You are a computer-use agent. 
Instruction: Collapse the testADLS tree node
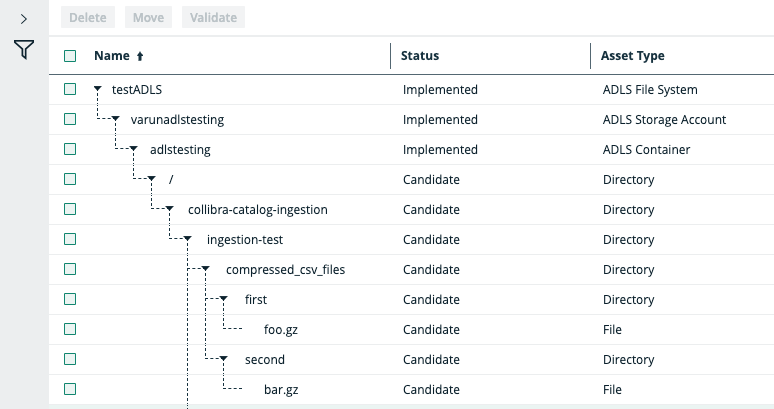click(x=97, y=89)
